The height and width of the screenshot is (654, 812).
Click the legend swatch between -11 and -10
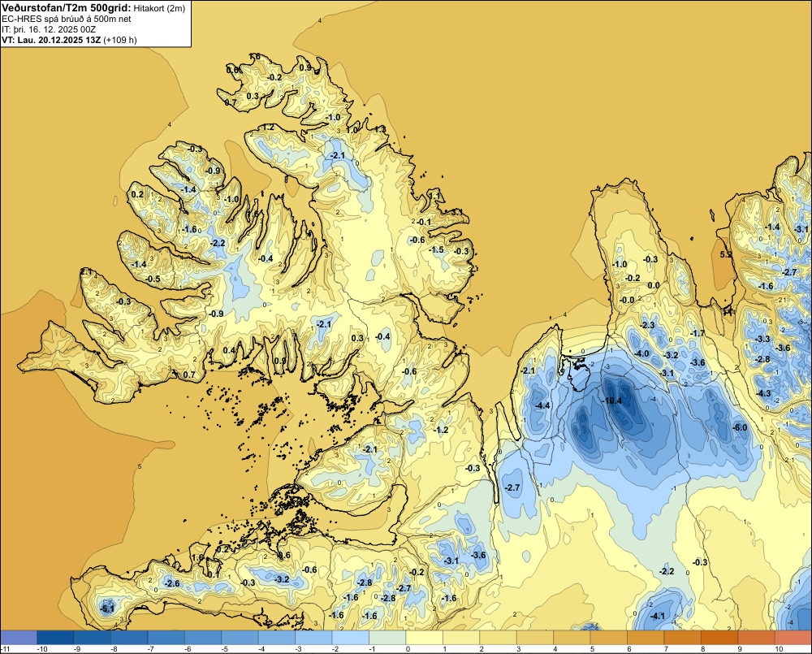pyautogui.click(x=19, y=637)
